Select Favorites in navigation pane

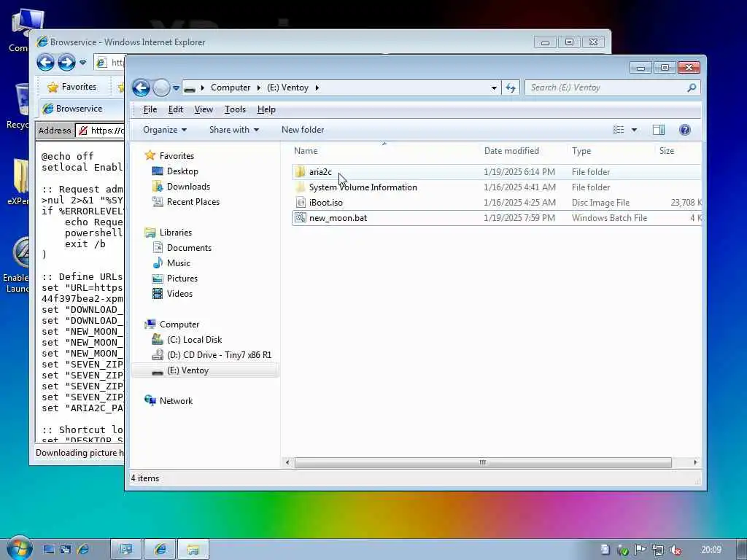click(177, 156)
